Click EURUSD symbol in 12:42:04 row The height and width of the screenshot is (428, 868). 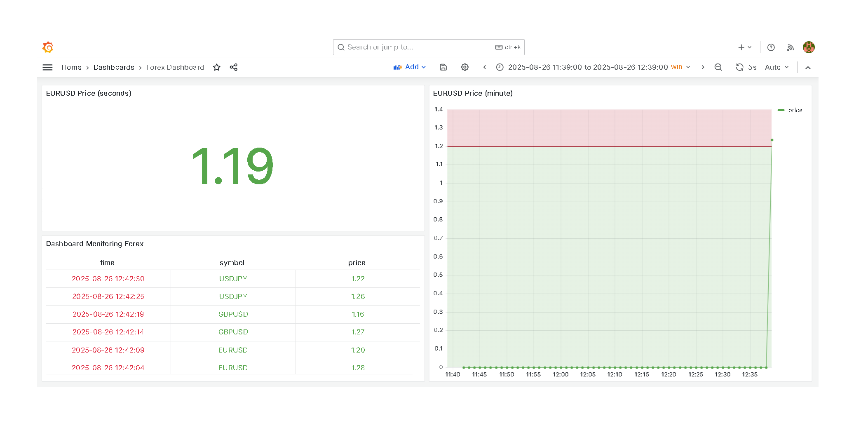(x=233, y=368)
